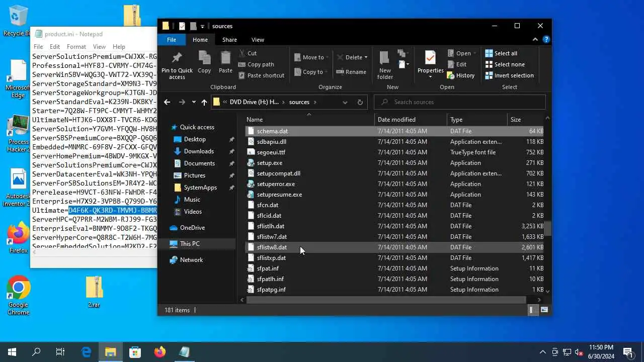Open Notepad Help menu

[x=119, y=47]
